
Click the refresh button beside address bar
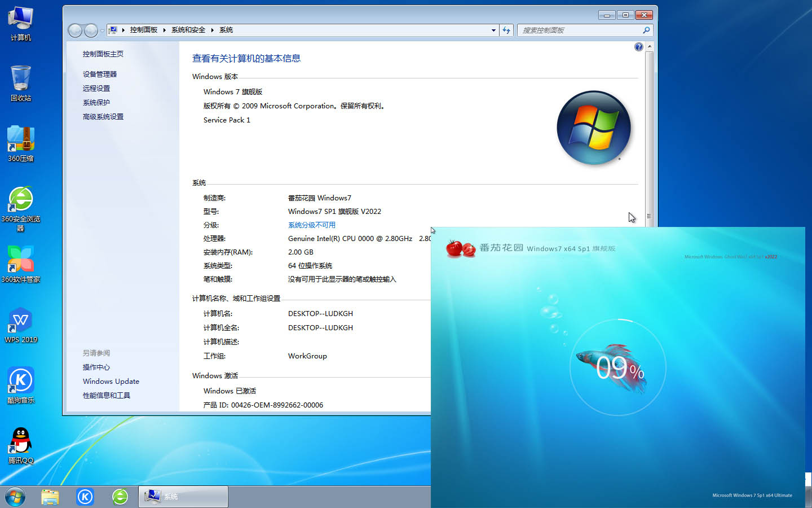[x=506, y=30]
